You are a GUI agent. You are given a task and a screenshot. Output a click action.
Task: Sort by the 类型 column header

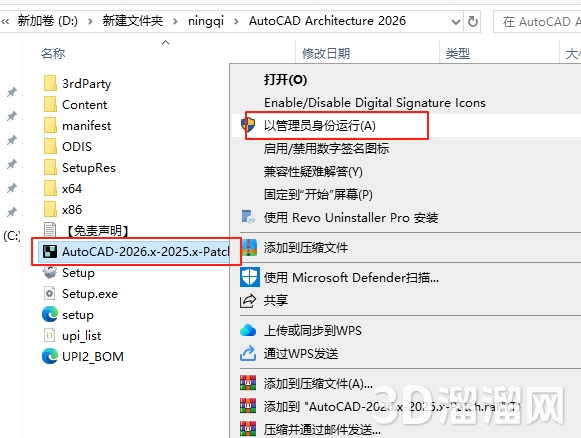click(x=458, y=54)
